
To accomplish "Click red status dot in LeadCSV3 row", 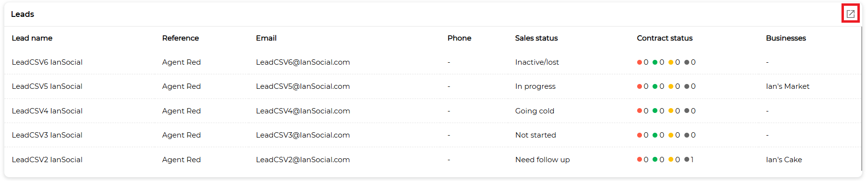I will pos(640,135).
